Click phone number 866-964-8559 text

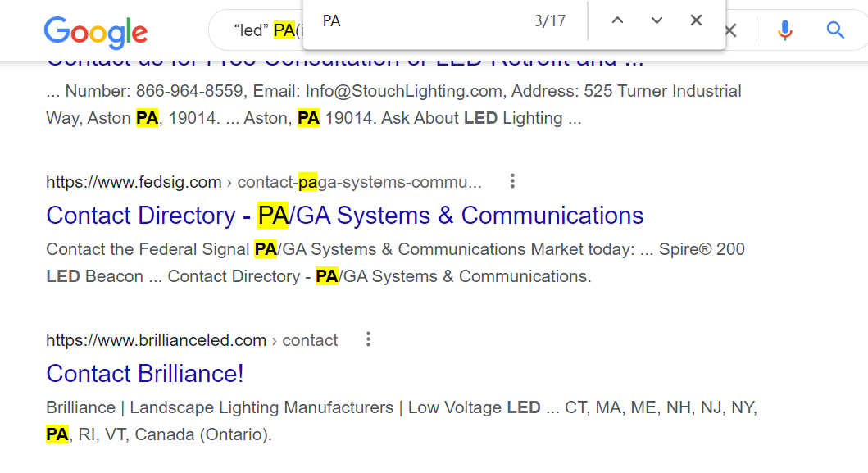click(x=189, y=91)
